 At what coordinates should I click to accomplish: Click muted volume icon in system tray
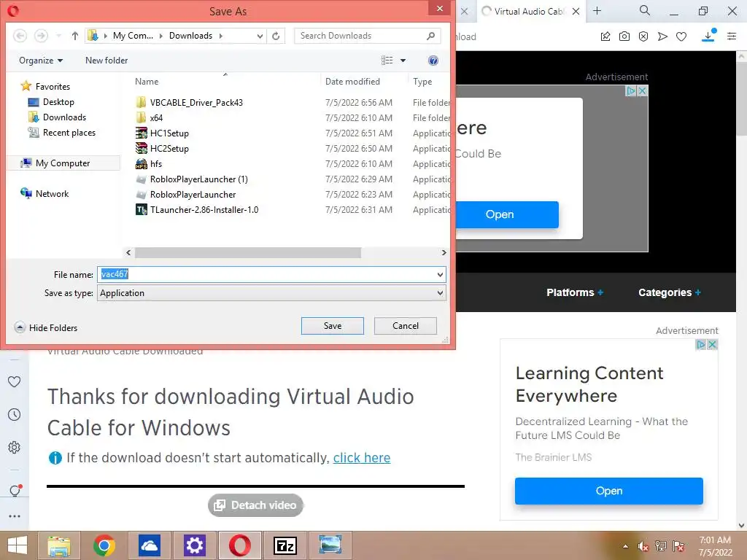(643, 546)
